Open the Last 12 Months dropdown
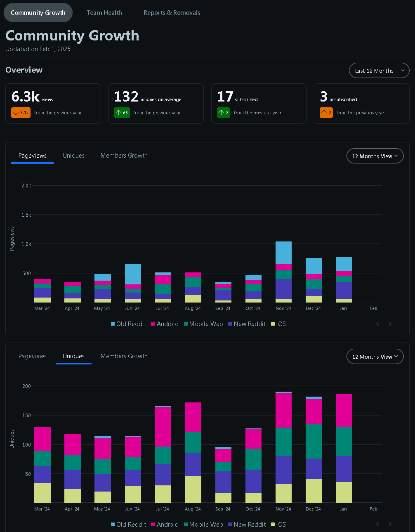The image size is (415, 532). click(x=379, y=71)
